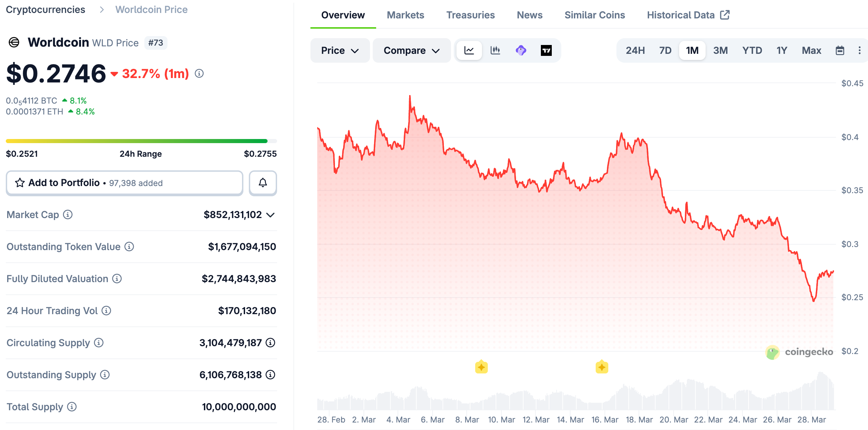Switch to line chart view

click(x=469, y=50)
